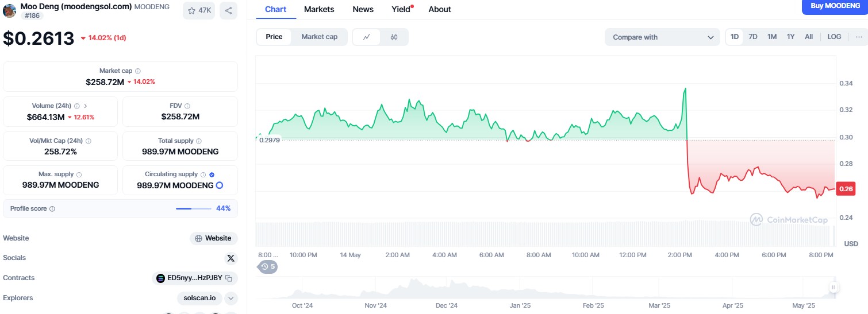Open the News tab
Image resolution: width=868 pixels, height=314 pixels.
[363, 9]
